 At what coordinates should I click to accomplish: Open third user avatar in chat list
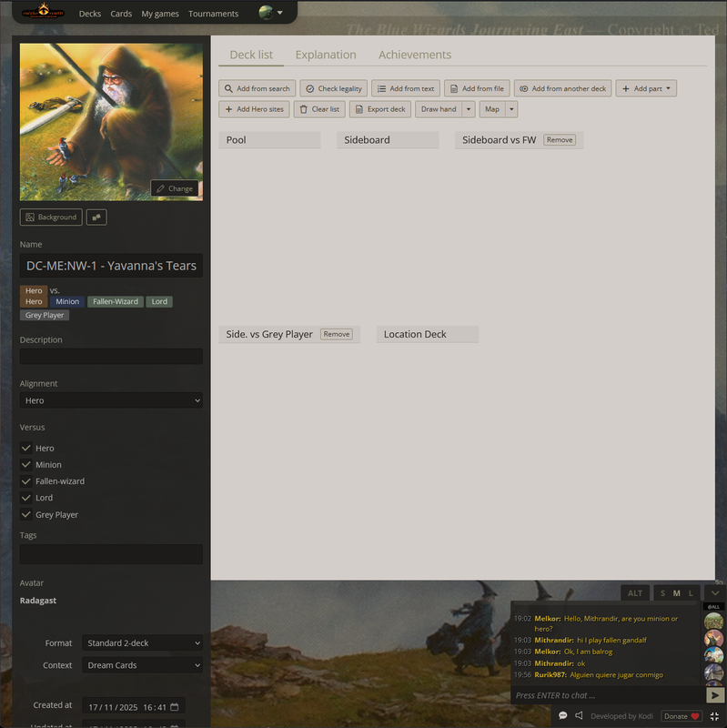pyautogui.click(x=713, y=655)
